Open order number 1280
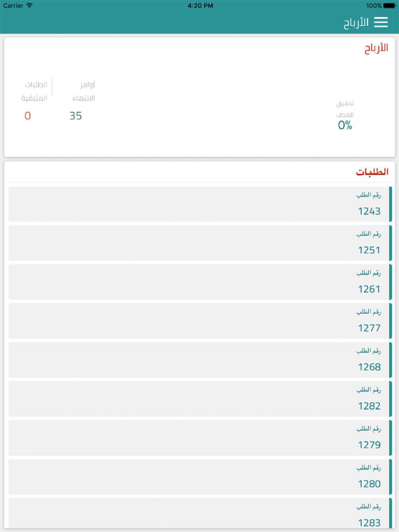The height and width of the screenshot is (532, 399). (x=200, y=477)
